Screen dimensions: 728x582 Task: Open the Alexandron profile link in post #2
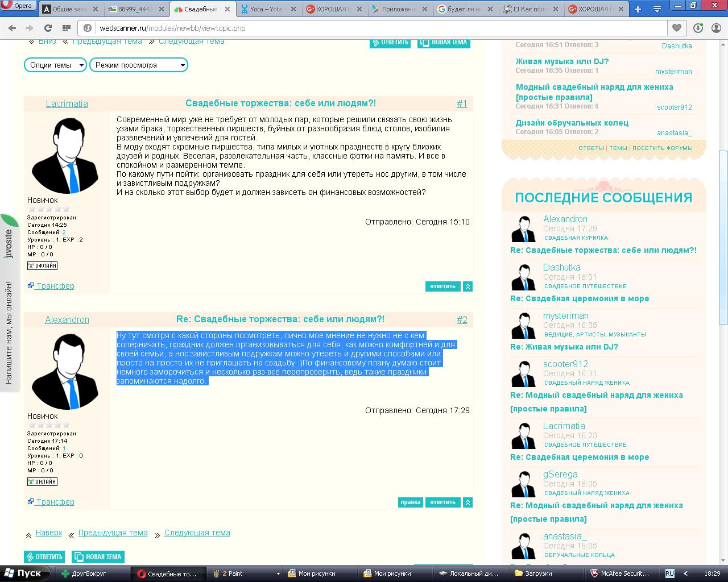(67, 319)
